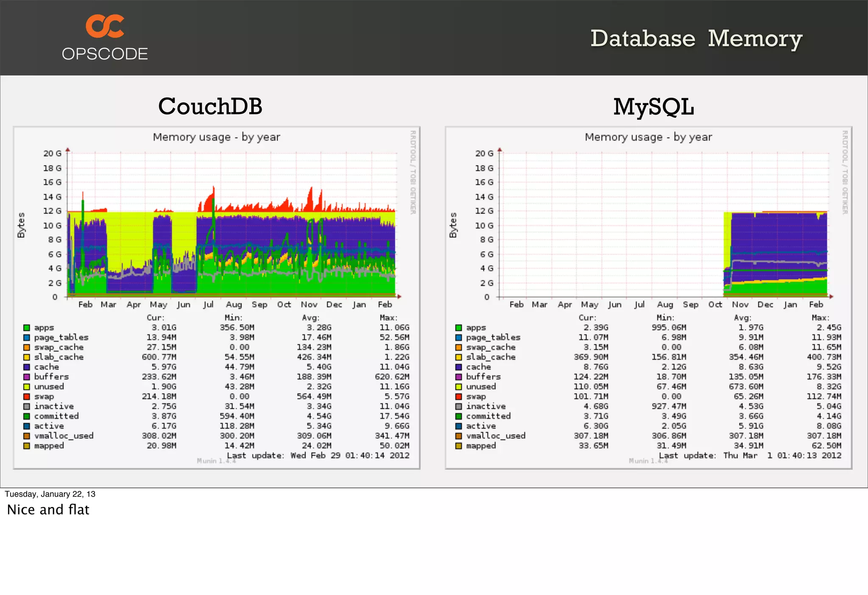
Task: Click the CouchDB active dark-blue legend swatch
Action: pos(26,426)
